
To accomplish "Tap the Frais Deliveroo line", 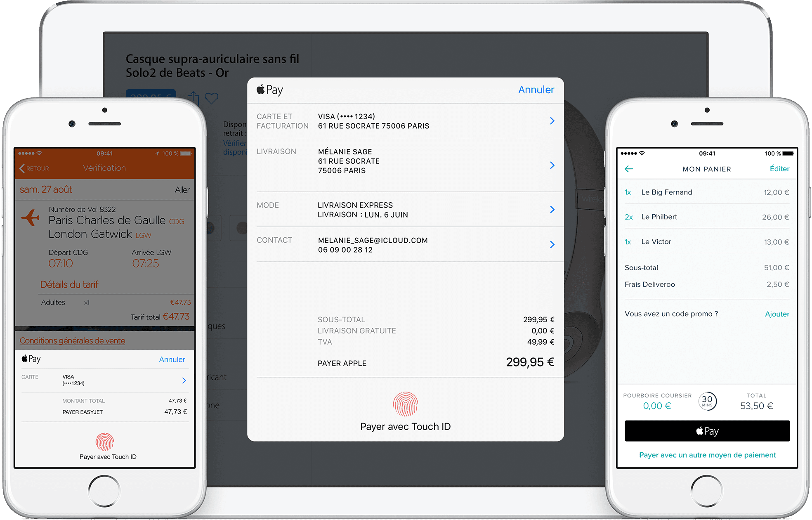I will [x=707, y=284].
